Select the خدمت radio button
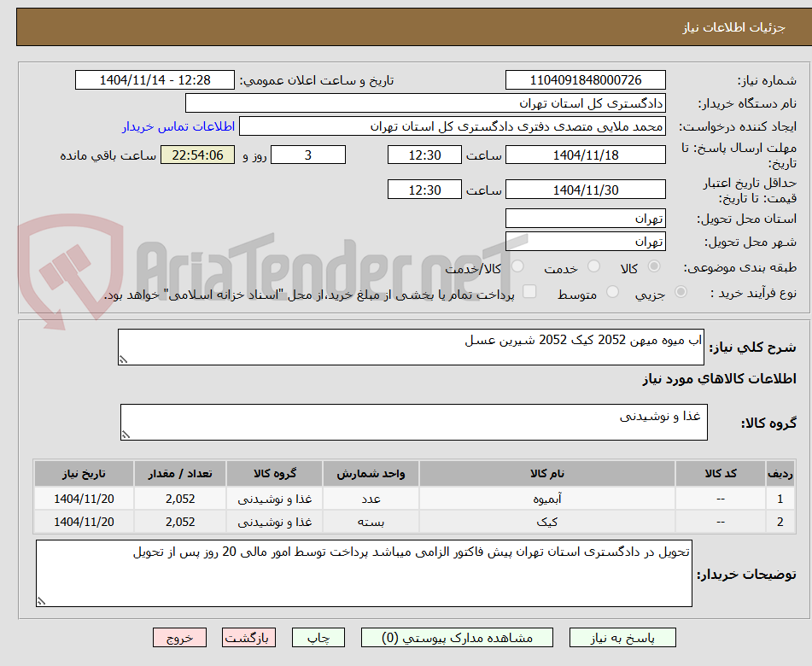Image resolution: width=812 pixels, height=666 pixels. [x=593, y=266]
